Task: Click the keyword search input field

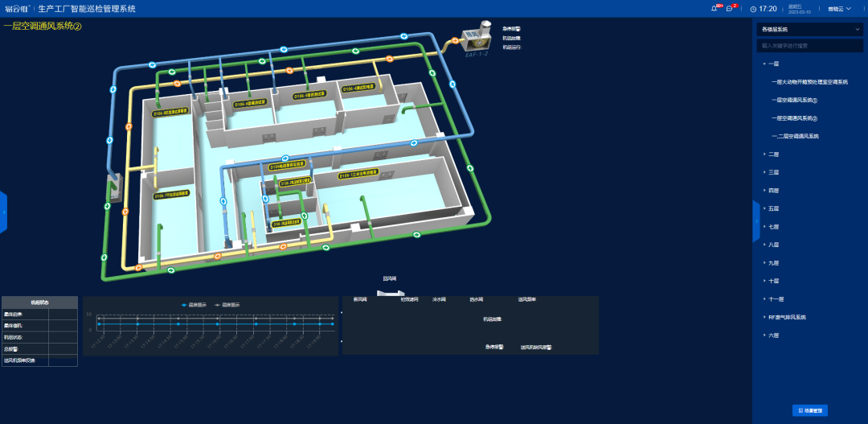Action: click(x=810, y=46)
